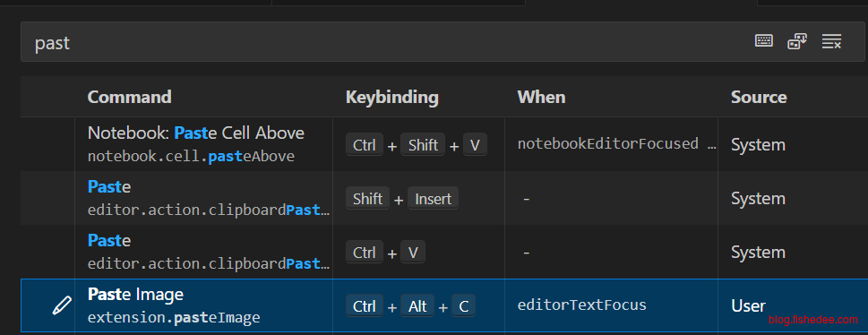Click the Ctrl+Shift+V keybinding cell

(x=417, y=145)
